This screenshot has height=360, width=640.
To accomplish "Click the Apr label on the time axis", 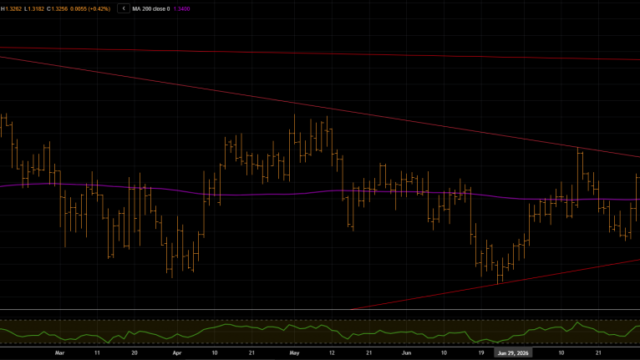I will (177, 353).
